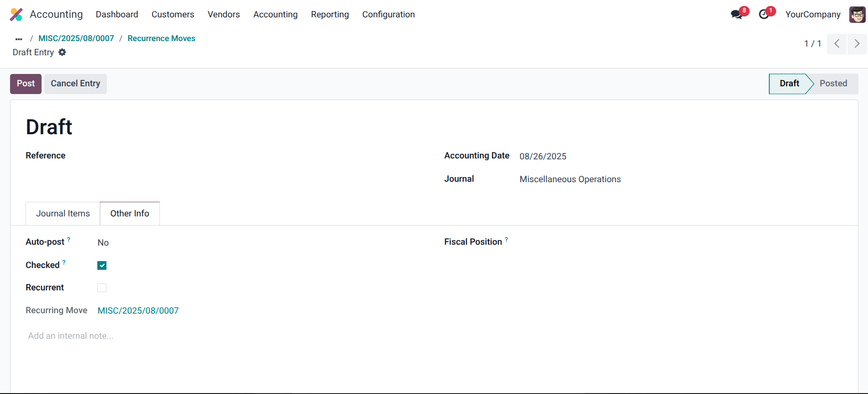Screen dimensions: 868x394
Task: Open the Auto-post selection set to No
Action: [x=103, y=243]
